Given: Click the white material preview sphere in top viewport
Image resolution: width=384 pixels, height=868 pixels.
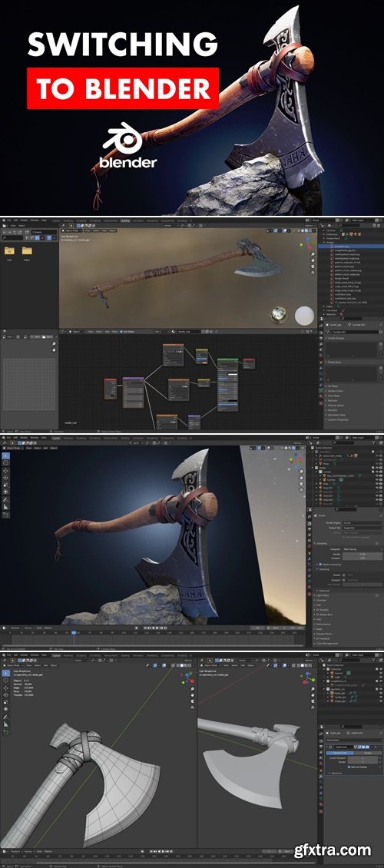Looking at the screenshot, I should tap(304, 316).
